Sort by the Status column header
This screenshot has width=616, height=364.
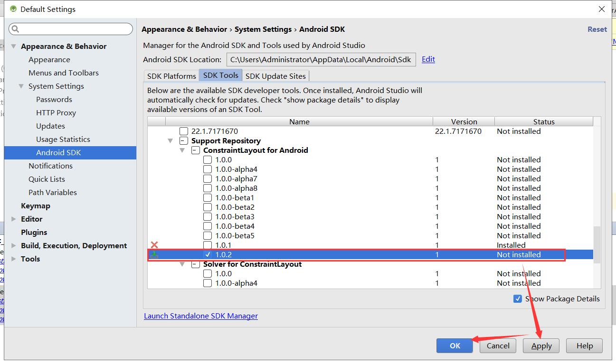pyautogui.click(x=544, y=121)
